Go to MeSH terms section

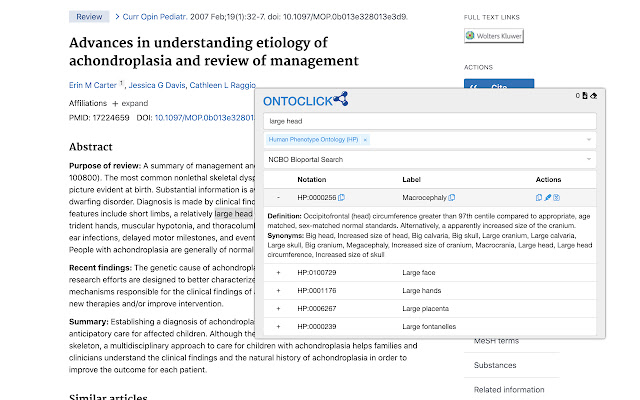[x=496, y=341]
